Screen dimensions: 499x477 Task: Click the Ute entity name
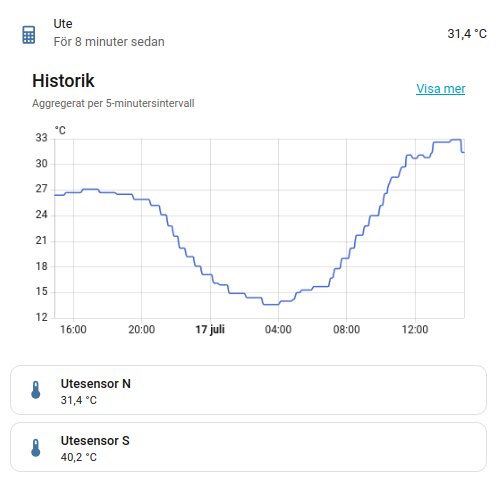pyautogui.click(x=63, y=24)
